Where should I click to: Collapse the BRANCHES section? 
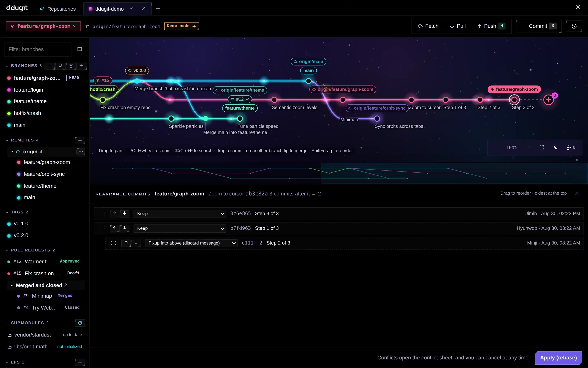[x=7, y=66]
